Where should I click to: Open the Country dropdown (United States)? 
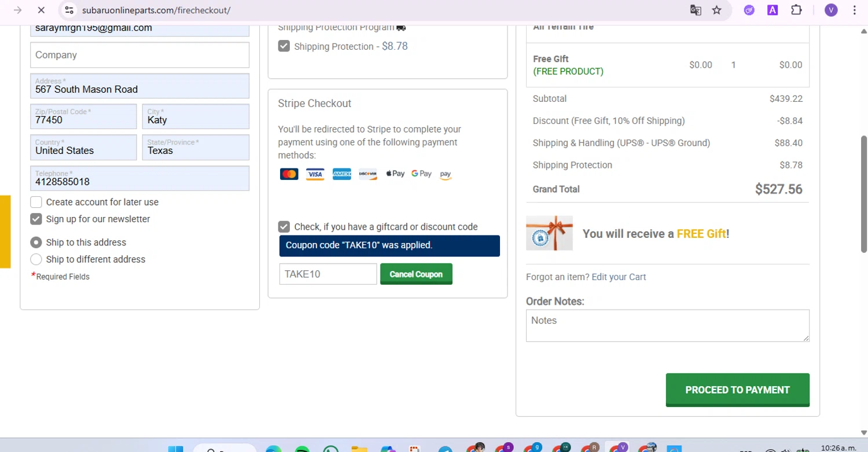click(x=83, y=148)
